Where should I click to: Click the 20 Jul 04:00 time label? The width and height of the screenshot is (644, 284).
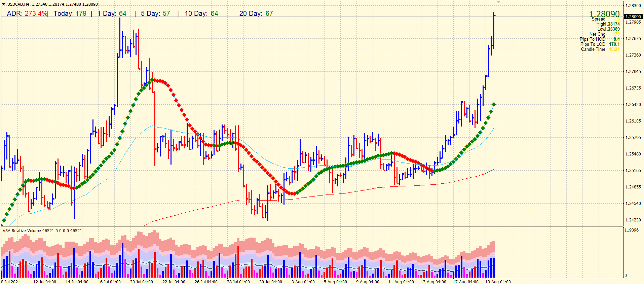click(142, 282)
